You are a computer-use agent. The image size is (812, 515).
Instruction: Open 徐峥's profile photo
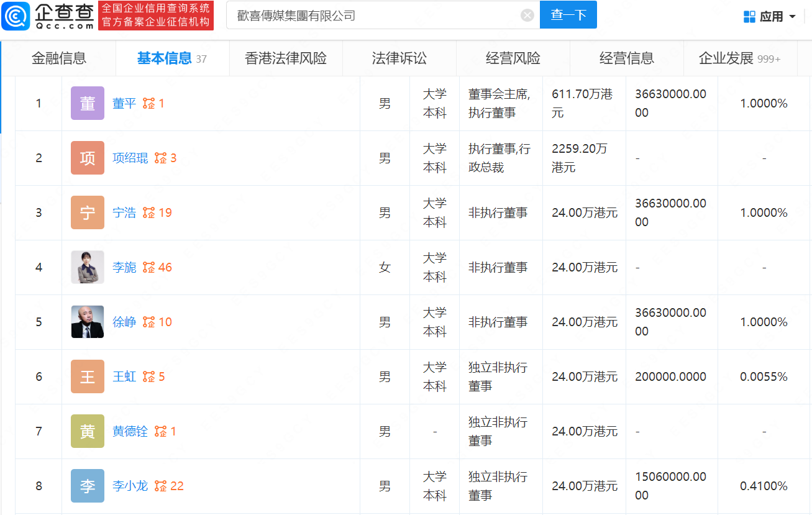click(88, 322)
